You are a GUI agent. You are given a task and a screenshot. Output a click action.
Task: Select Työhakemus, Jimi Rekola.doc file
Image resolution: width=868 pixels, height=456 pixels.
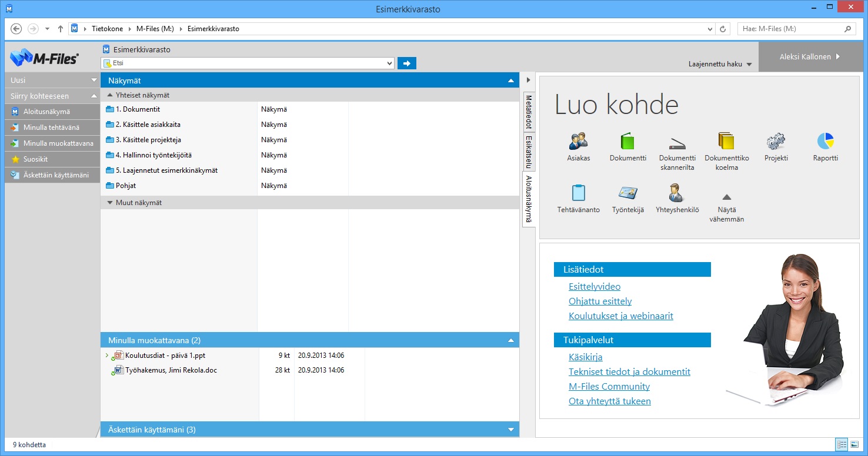coord(171,370)
